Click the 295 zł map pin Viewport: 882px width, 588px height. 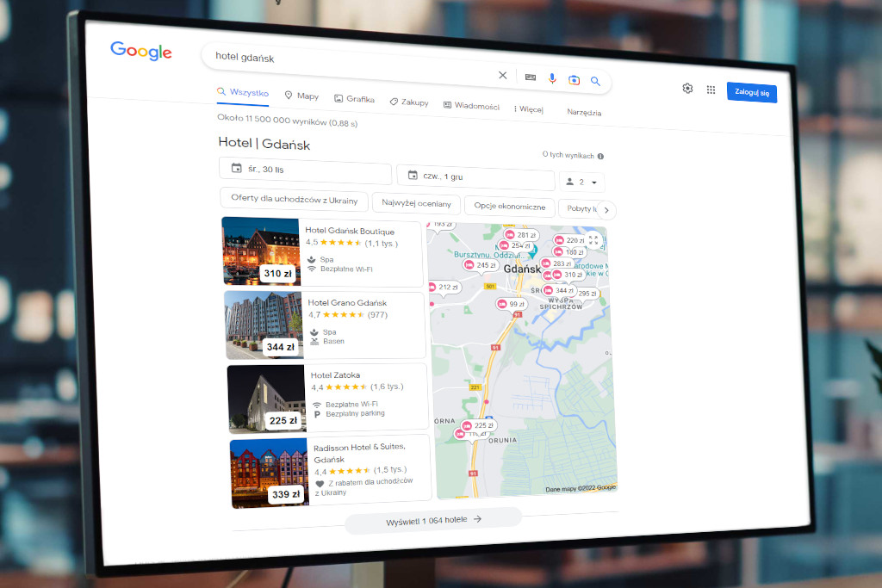tap(587, 294)
